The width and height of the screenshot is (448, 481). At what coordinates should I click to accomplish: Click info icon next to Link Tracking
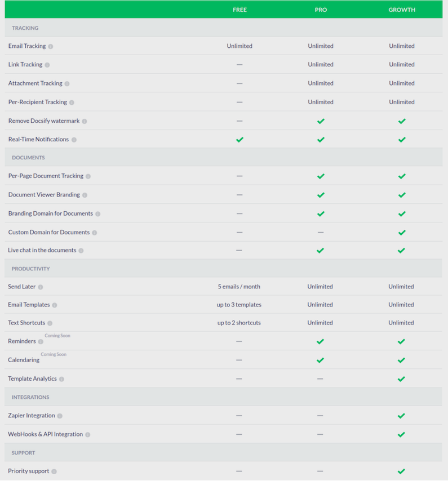coord(47,65)
